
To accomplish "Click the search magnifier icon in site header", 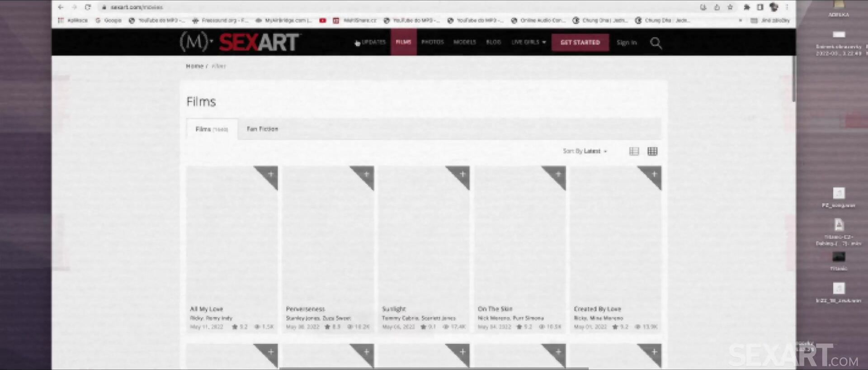I will [x=656, y=43].
